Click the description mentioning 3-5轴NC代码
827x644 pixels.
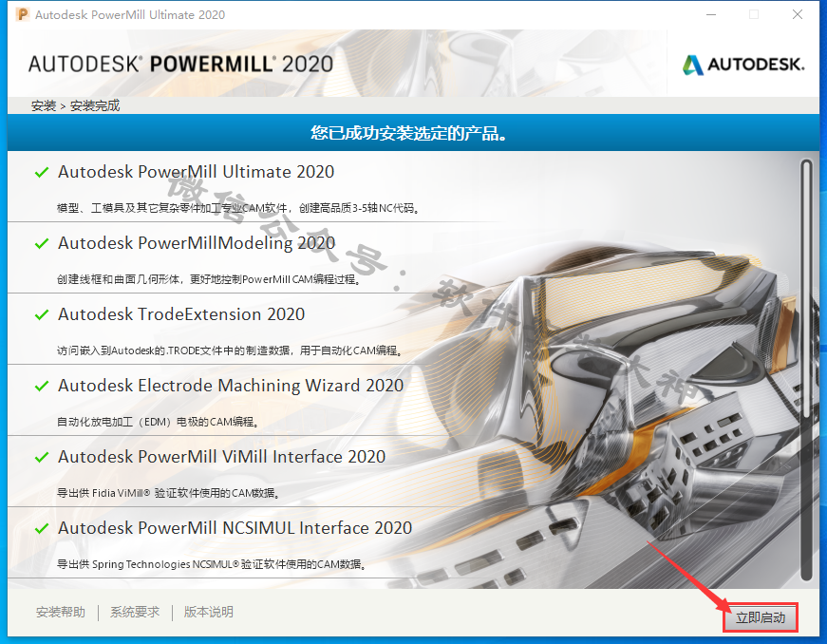pyautogui.click(x=239, y=208)
